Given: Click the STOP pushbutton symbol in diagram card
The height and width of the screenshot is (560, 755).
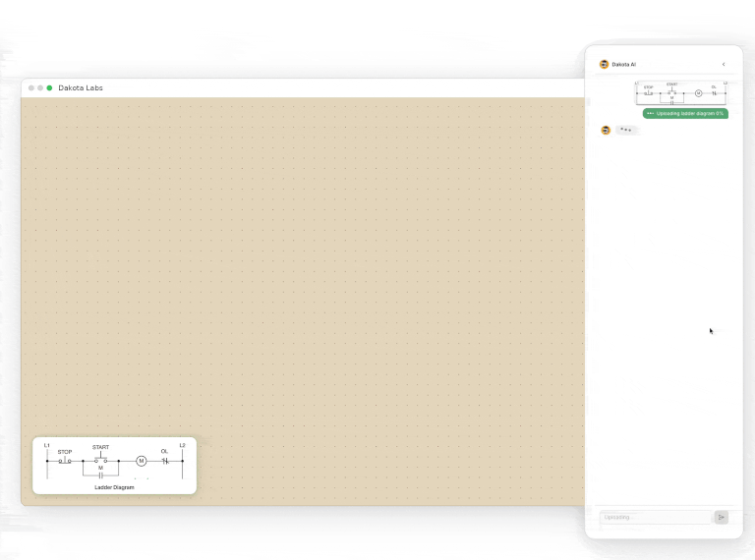Looking at the screenshot, I should point(65,461).
